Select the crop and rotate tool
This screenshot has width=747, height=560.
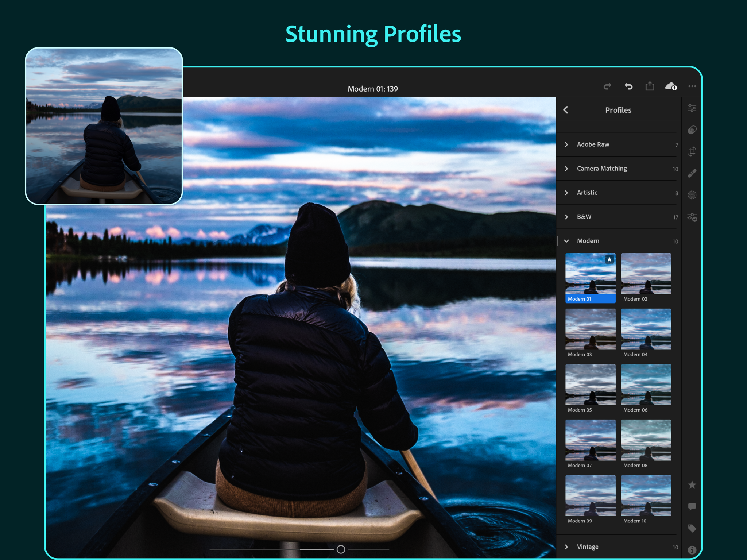692,151
